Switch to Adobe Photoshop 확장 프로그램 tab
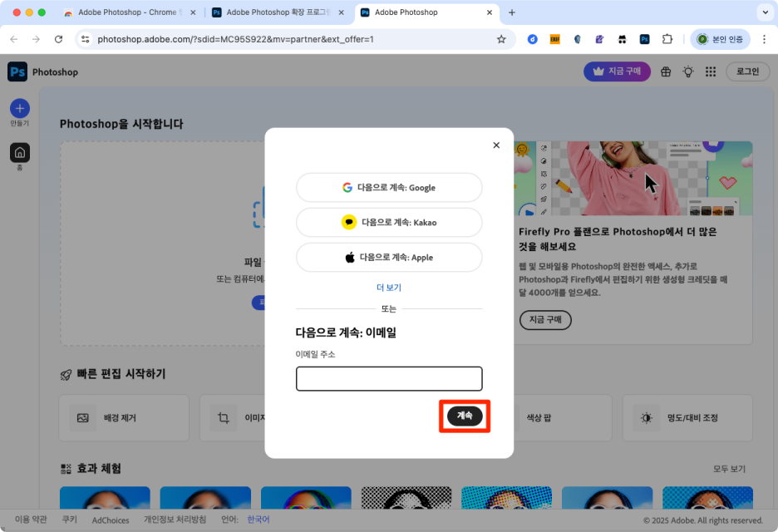This screenshot has width=778, height=532. [x=278, y=12]
